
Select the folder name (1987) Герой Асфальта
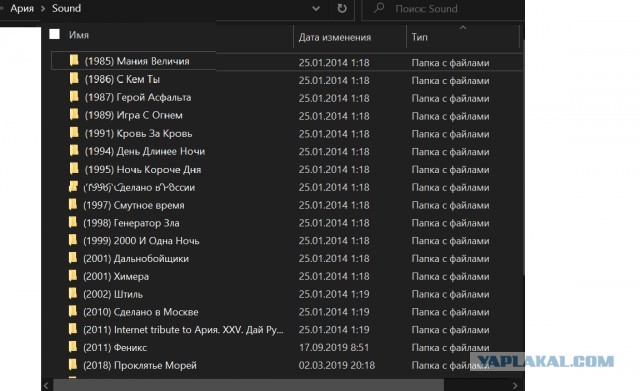138,97
